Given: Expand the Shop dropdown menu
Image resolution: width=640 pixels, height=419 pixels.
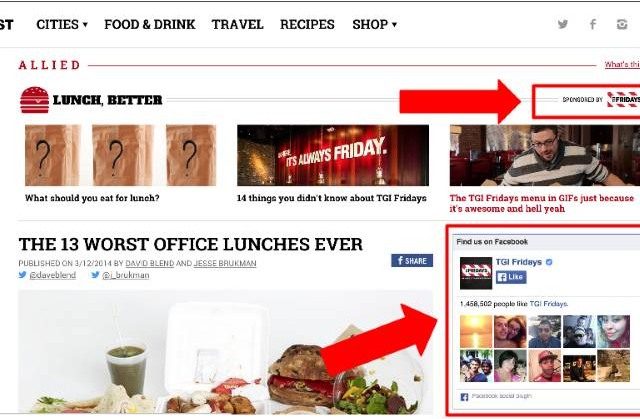Looking at the screenshot, I should [375, 24].
